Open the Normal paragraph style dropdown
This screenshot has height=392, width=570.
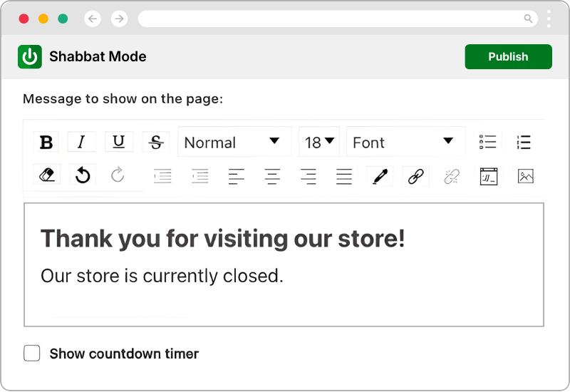234,142
